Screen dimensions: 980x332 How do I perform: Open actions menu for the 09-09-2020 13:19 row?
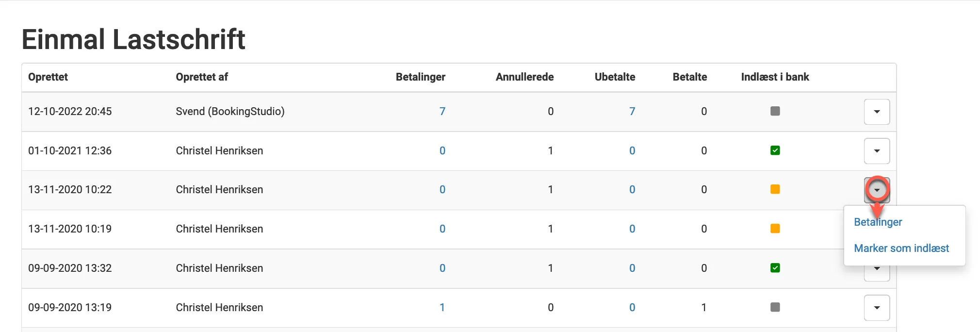(877, 308)
